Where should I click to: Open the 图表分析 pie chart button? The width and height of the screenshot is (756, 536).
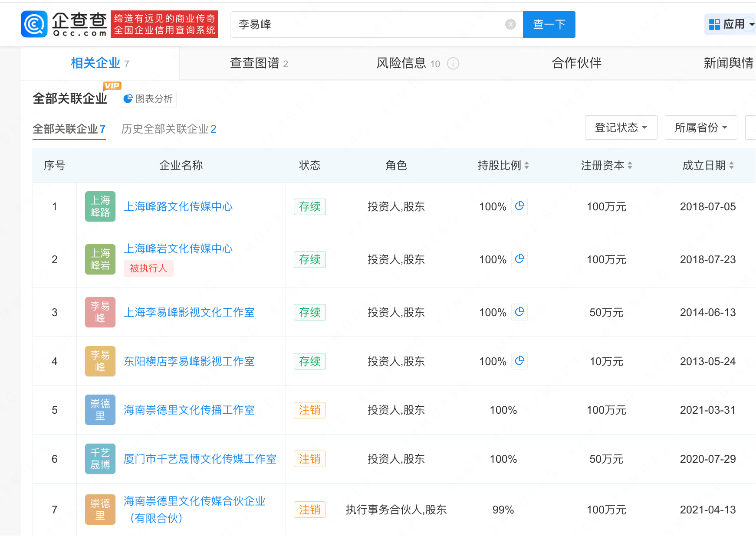[x=148, y=99]
